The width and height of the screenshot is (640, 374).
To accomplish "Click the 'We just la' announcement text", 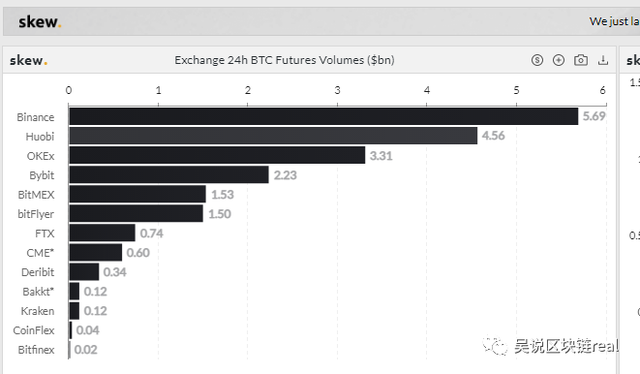I will click(x=614, y=21).
